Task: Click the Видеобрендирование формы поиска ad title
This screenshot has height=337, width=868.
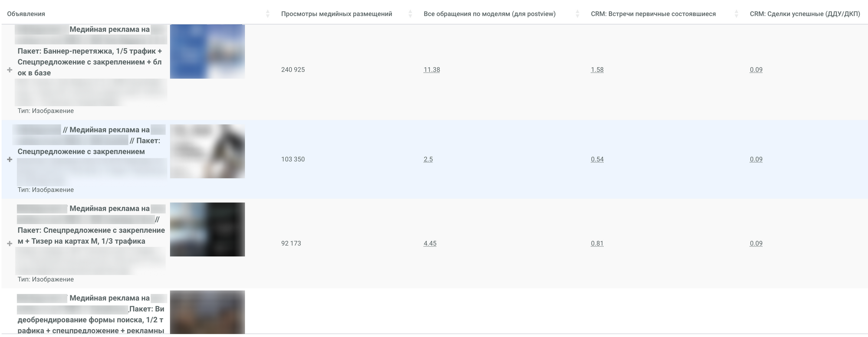Action: tap(91, 320)
